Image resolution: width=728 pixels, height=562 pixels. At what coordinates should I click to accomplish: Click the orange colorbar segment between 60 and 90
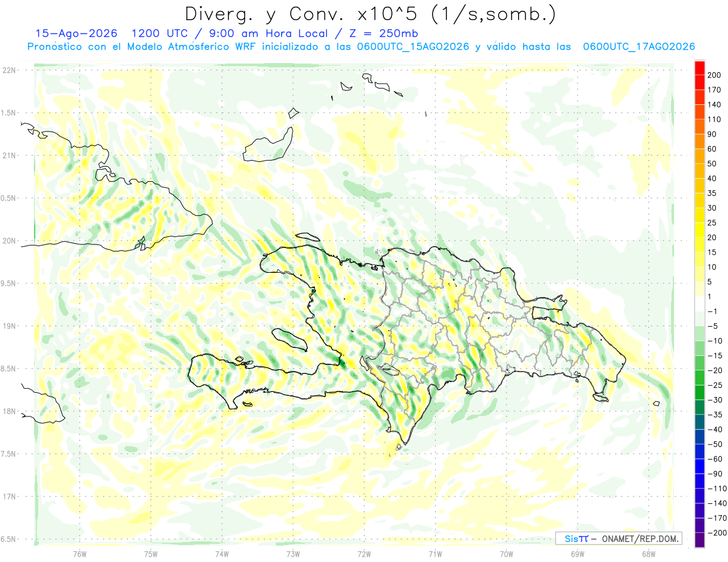tap(699, 141)
